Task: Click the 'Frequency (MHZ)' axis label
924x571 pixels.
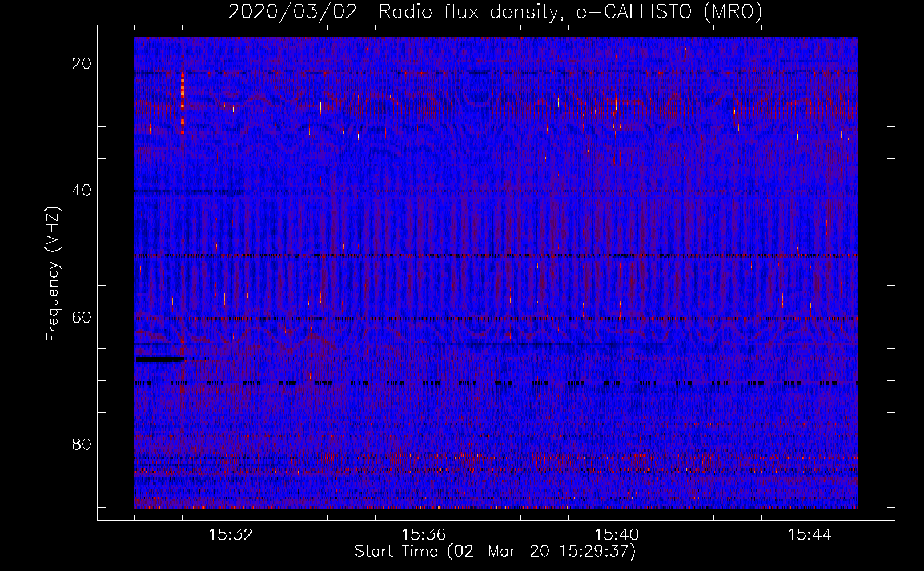Action: tap(53, 274)
